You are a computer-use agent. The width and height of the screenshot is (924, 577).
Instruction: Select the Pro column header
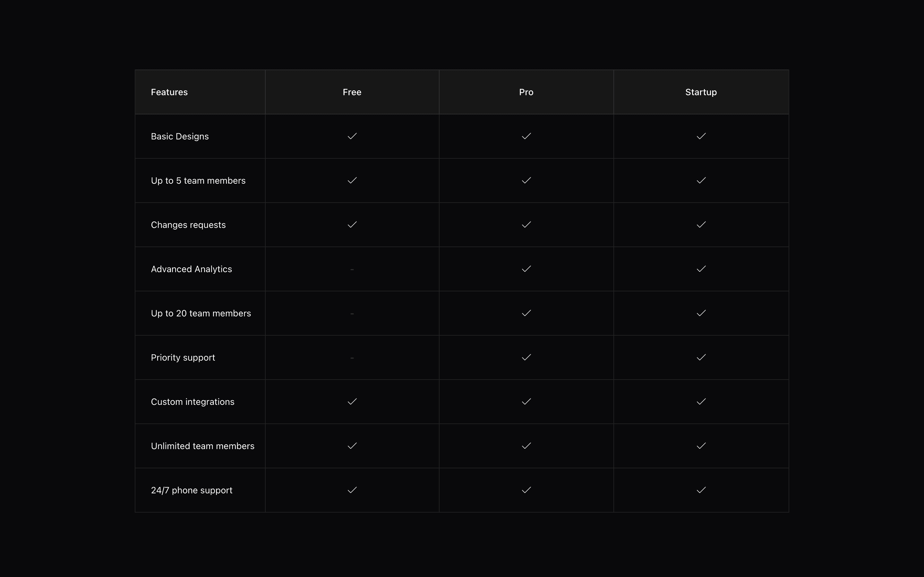[x=526, y=92]
